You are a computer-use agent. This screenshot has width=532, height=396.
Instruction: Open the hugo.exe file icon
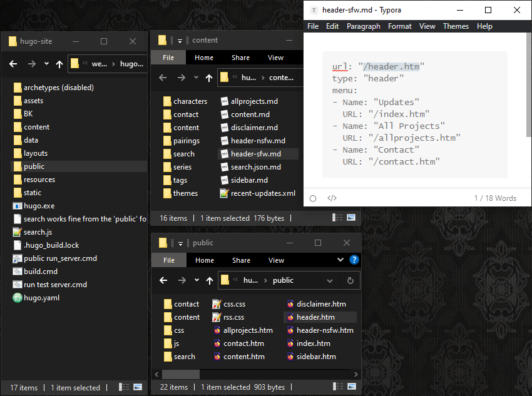click(x=18, y=206)
